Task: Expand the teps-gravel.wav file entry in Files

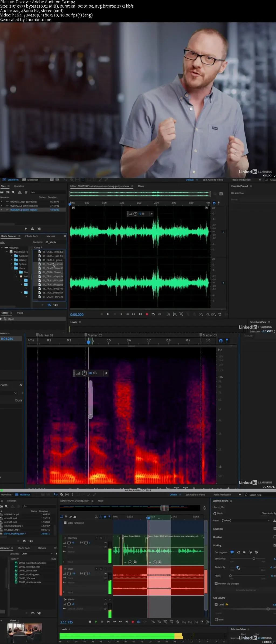Action: tap(1, 202)
